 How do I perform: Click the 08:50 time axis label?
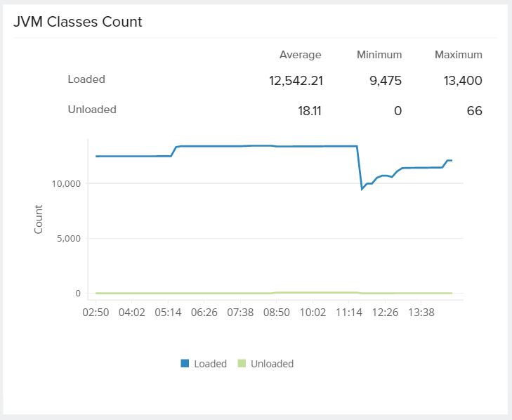pos(277,311)
